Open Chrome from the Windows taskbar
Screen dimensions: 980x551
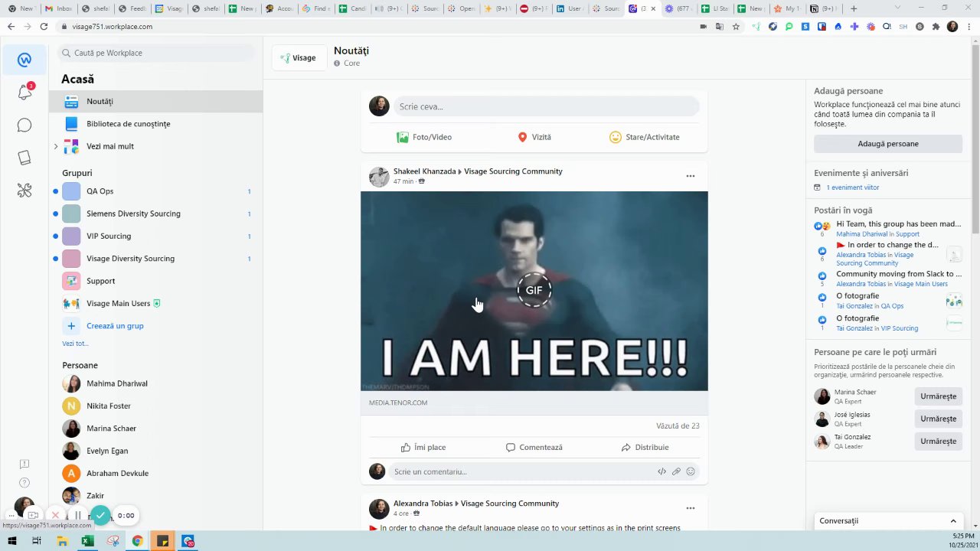[137, 541]
